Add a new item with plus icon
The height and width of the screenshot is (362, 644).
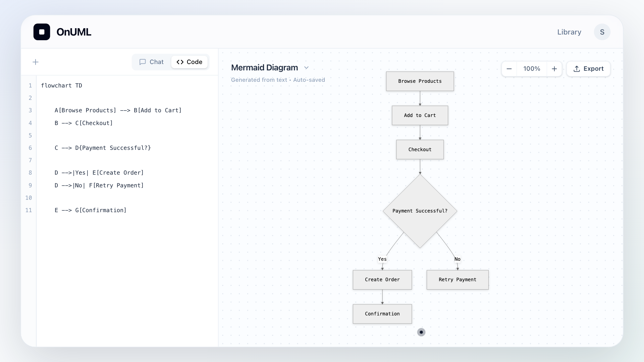36,62
